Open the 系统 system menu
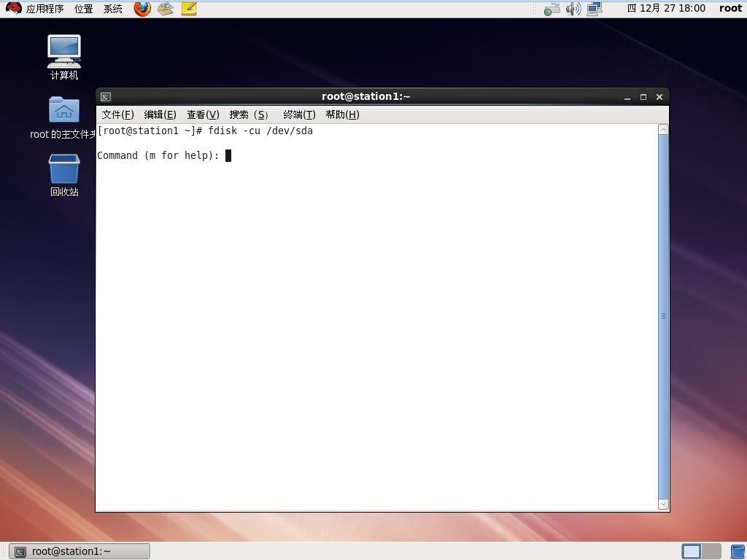The image size is (747, 560). [x=113, y=9]
